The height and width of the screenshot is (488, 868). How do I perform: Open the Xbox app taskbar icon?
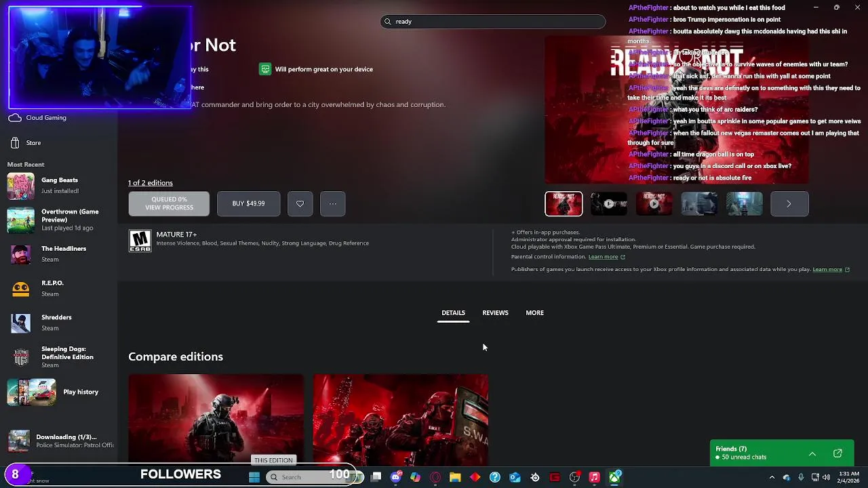pyautogui.click(x=614, y=477)
